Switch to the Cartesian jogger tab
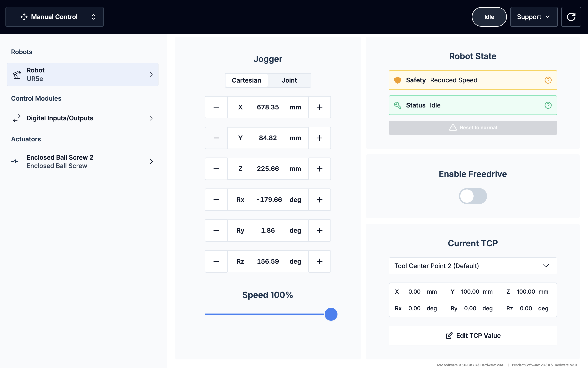Screen dimensions: 588x368 click(246, 80)
